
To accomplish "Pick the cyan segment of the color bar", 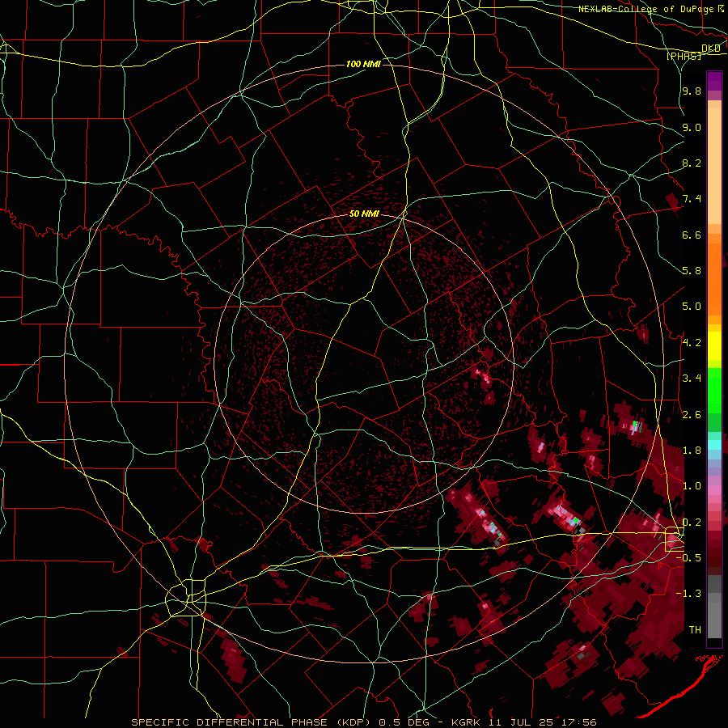I will [x=714, y=445].
